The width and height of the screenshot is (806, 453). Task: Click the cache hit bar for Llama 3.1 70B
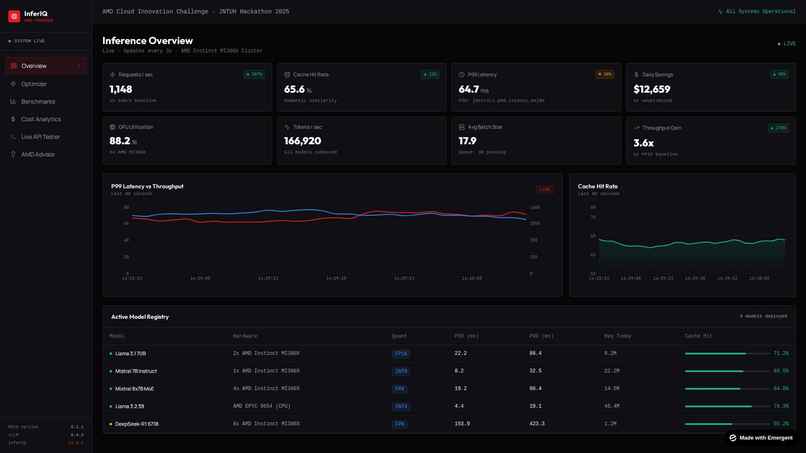pyautogui.click(x=727, y=354)
